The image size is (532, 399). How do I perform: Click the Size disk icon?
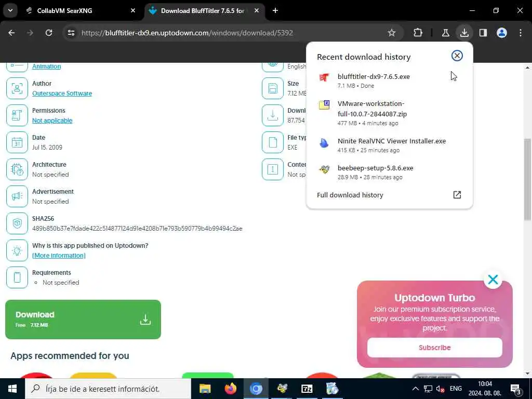273,88
